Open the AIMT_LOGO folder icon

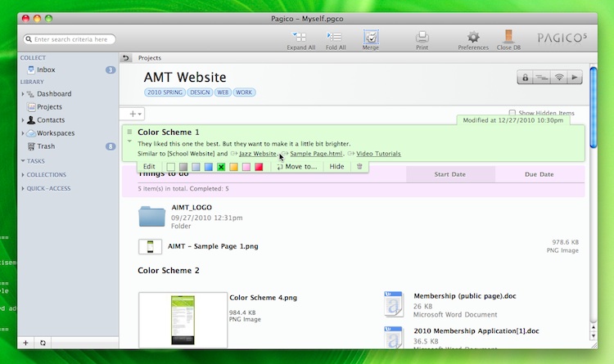click(151, 217)
